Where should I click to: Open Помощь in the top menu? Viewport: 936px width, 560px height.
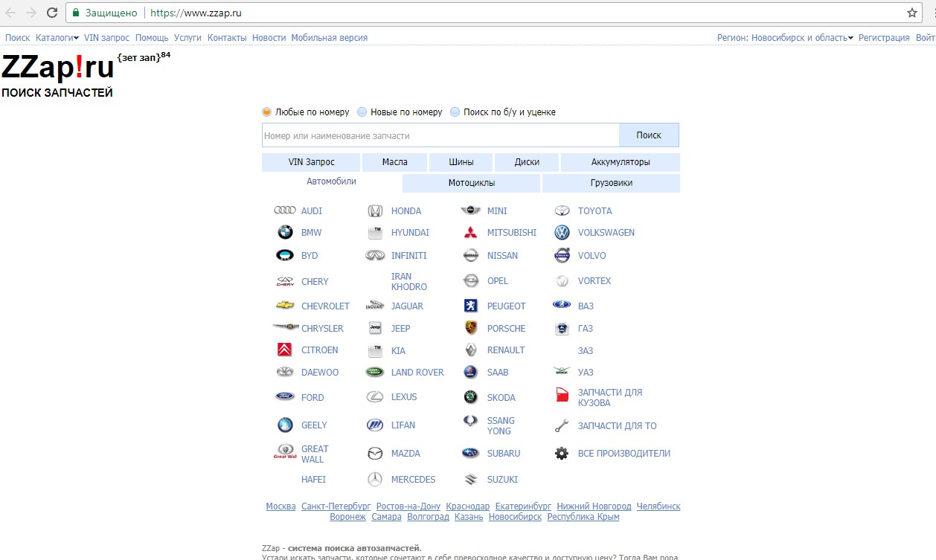coord(152,37)
